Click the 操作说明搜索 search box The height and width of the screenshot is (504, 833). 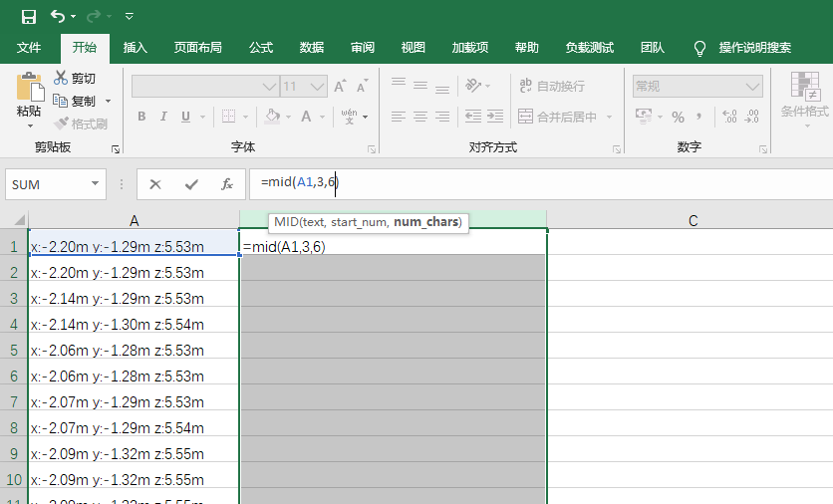pos(754,48)
